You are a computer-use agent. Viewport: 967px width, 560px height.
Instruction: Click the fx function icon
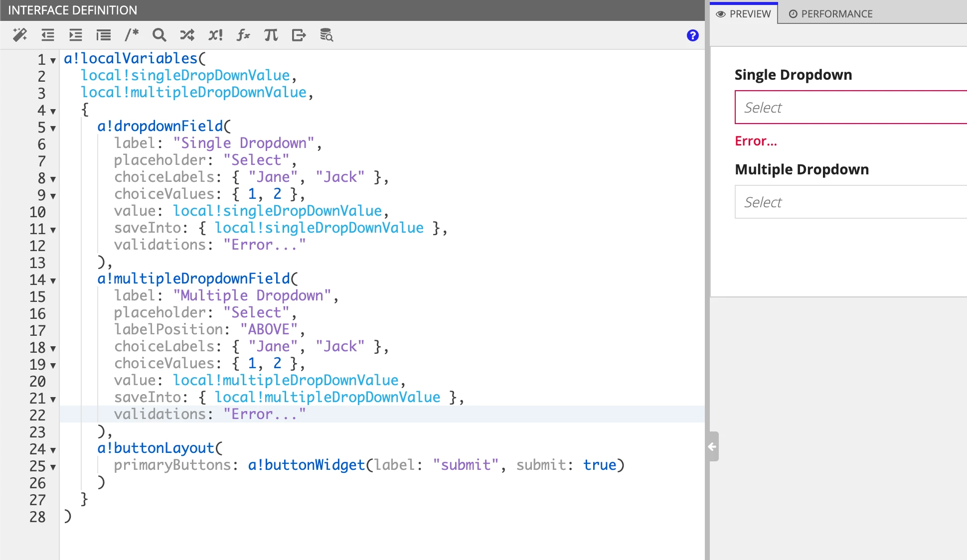[x=243, y=35]
